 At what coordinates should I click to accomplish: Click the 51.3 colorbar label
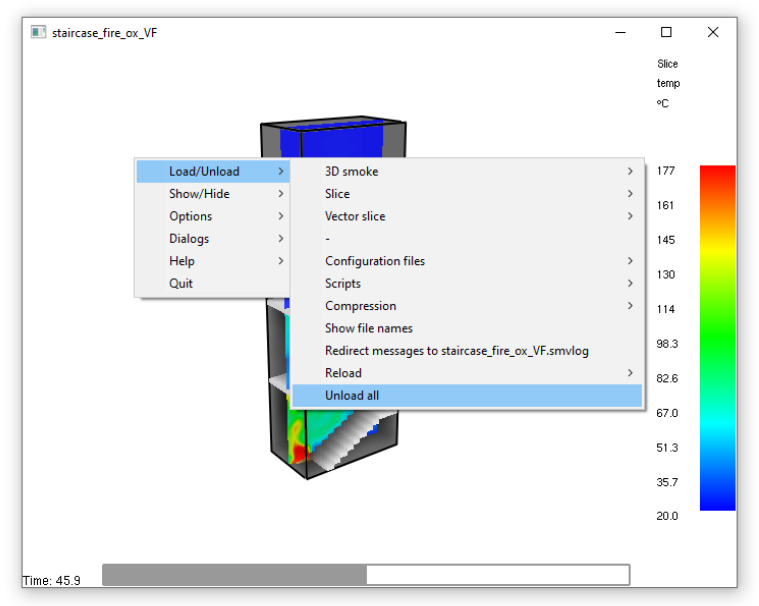(667, 448)
